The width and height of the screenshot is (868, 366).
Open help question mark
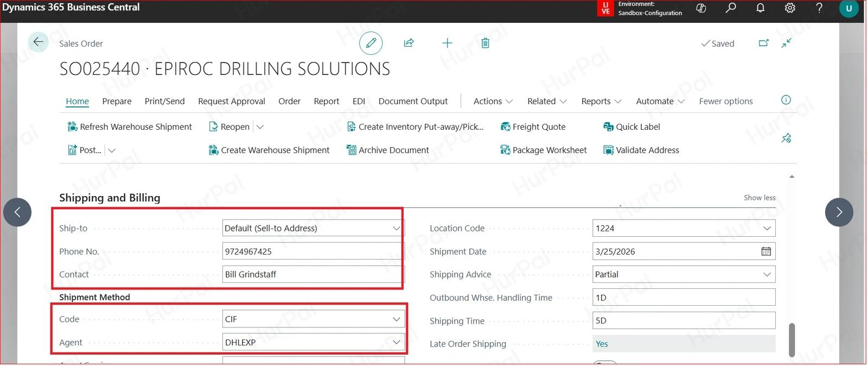tap(819, 8)
